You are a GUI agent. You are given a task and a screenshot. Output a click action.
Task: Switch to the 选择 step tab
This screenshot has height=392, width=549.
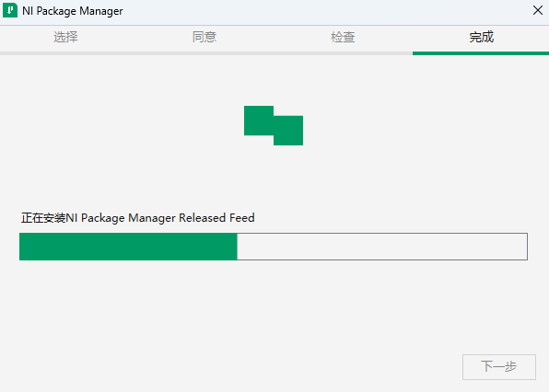coord(65,37)
